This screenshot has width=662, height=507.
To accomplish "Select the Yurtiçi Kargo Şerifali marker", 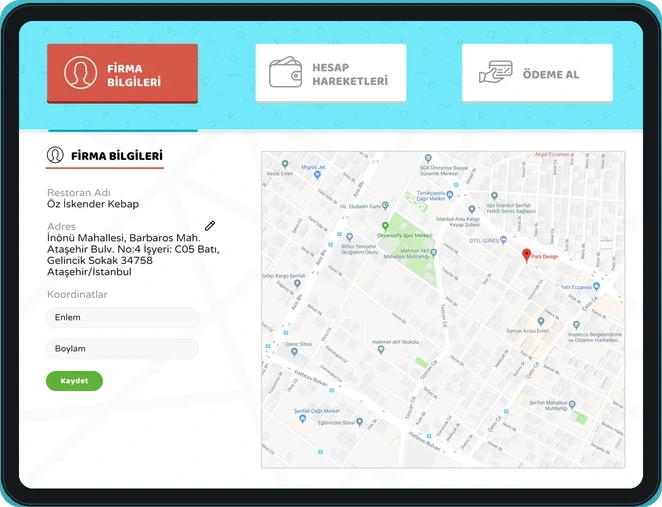I will 297,283.
